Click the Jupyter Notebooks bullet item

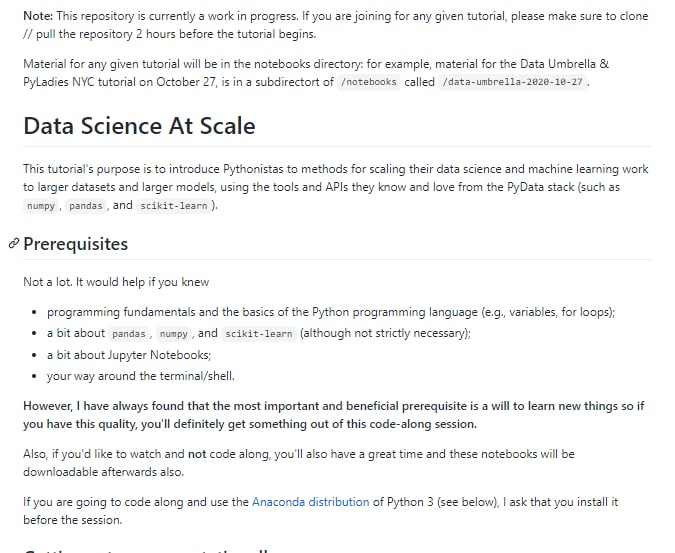pyautogui.click(x=129, y=355)
